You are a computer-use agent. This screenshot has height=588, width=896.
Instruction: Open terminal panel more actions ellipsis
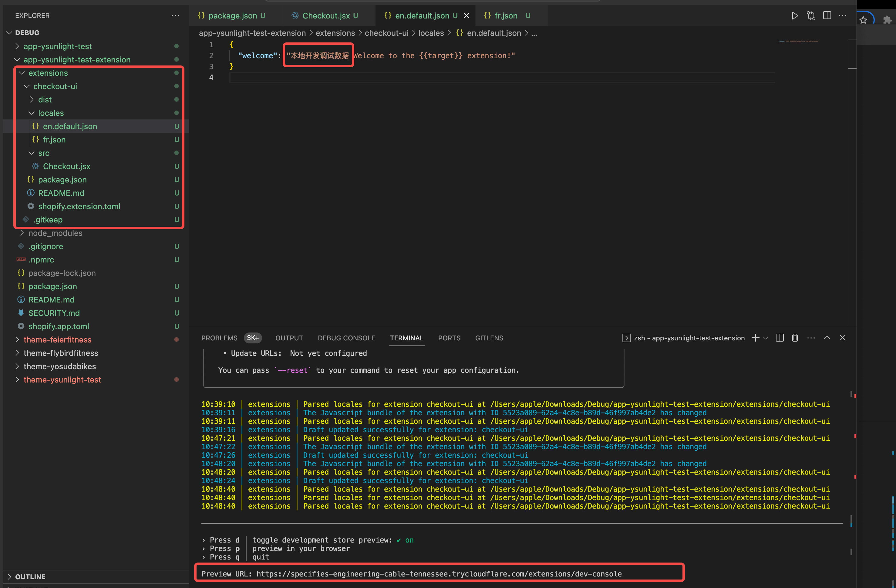811,338
